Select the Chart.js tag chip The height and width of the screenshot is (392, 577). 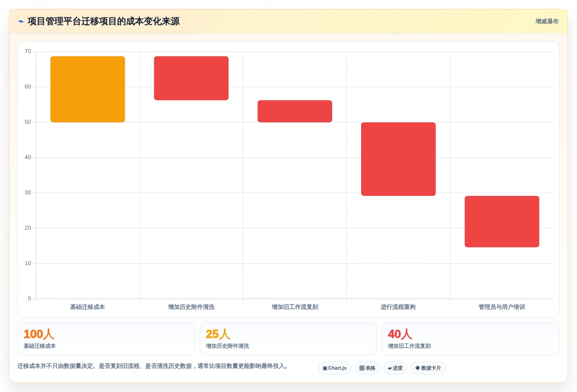click(335, 368)
